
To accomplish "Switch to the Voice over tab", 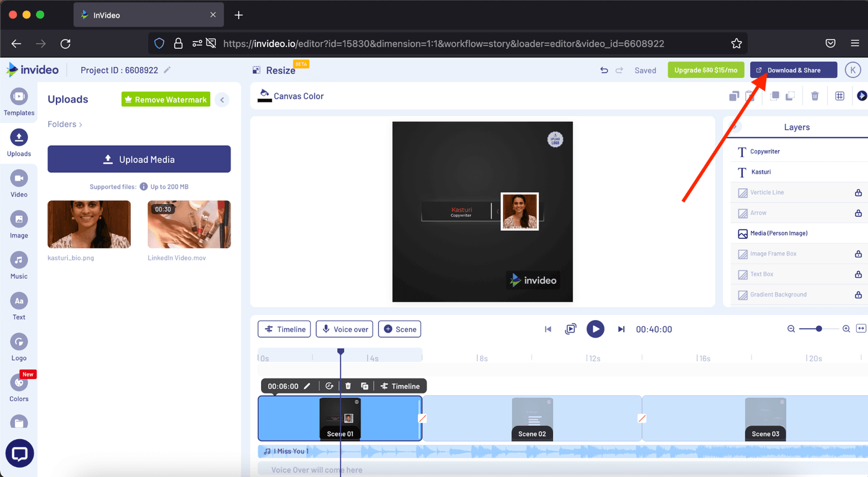I will [x=344, y=329].
